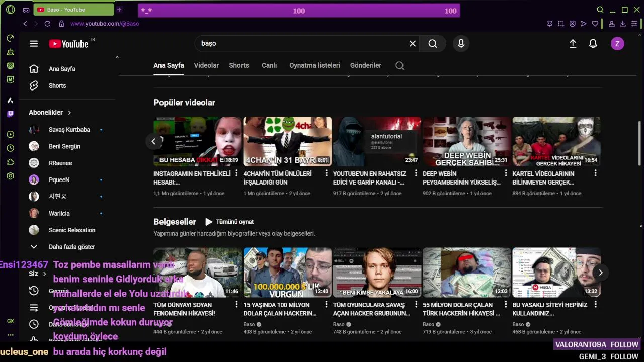Open options for 55 MİLYON DOLAR video
The width and height of the screenshot is (644, 362).
(506, 305)
